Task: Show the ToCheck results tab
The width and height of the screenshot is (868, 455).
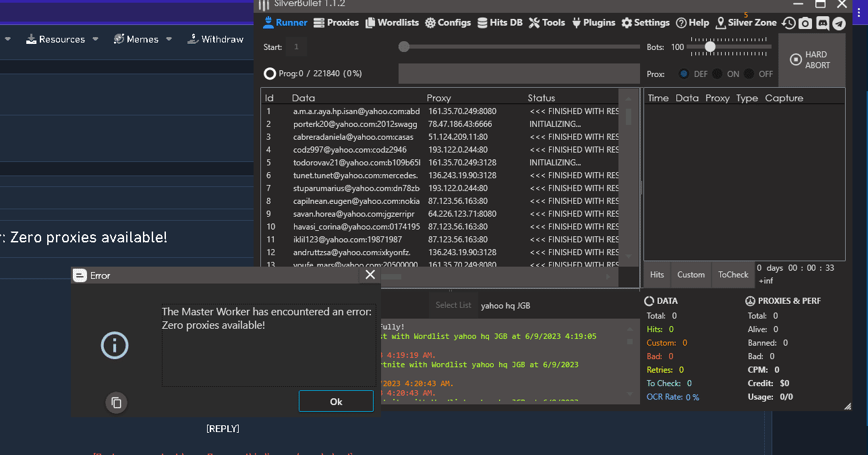Action: coord(733,275)
